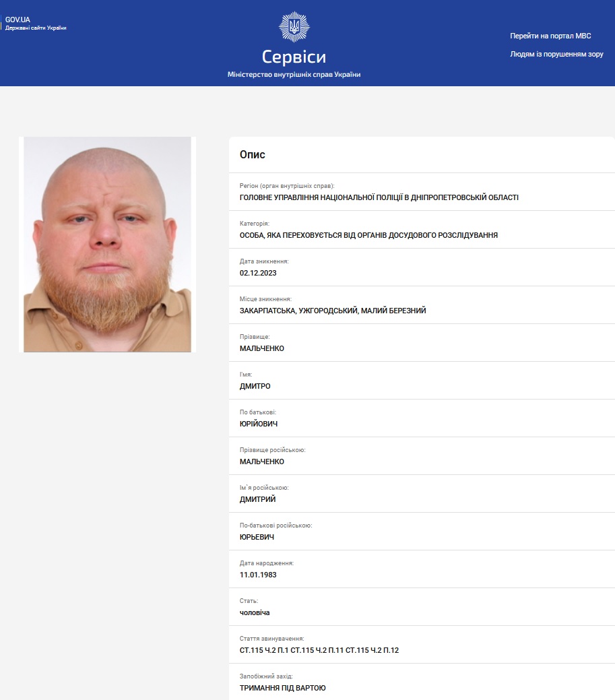615x700 pixels.
Task: Open the GOV.UA state sites link
Action: coord(35,24)
